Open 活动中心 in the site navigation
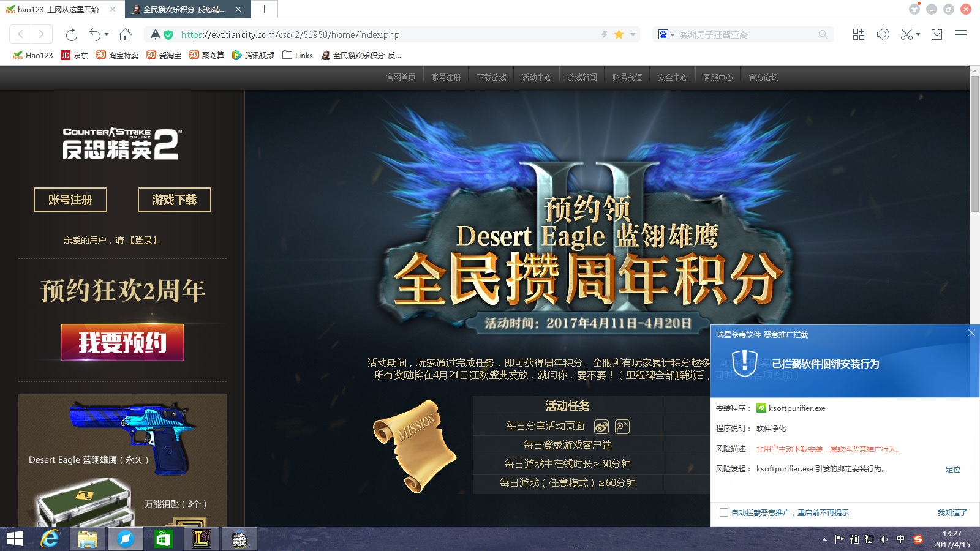The height and width of the screenshot is (551, 980). tap(537, 77)
